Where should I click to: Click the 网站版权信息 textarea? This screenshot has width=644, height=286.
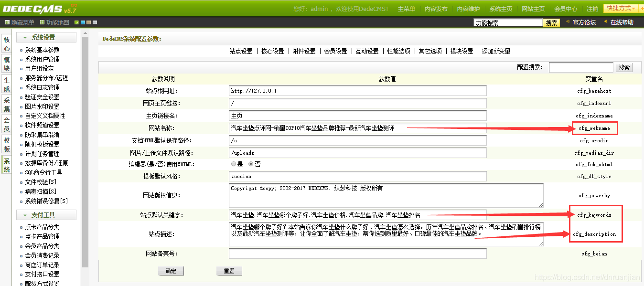click(x=386, y=195)
